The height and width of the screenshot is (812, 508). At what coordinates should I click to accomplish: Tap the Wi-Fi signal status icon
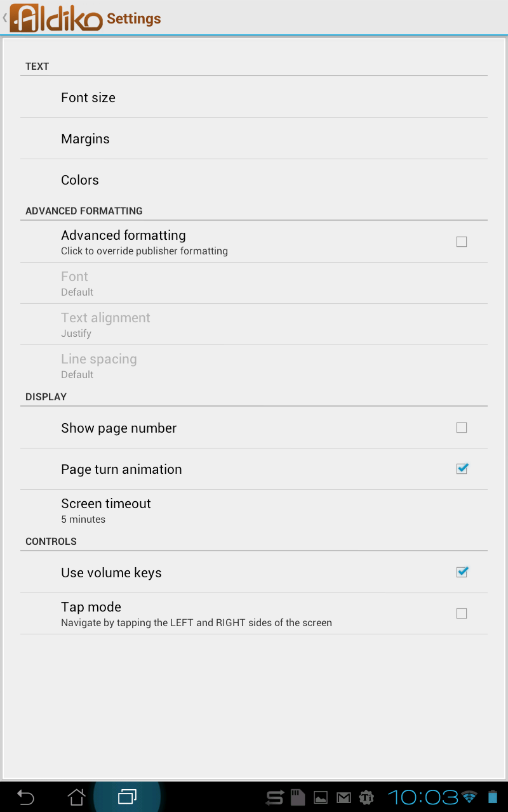(x=469, y=797)
